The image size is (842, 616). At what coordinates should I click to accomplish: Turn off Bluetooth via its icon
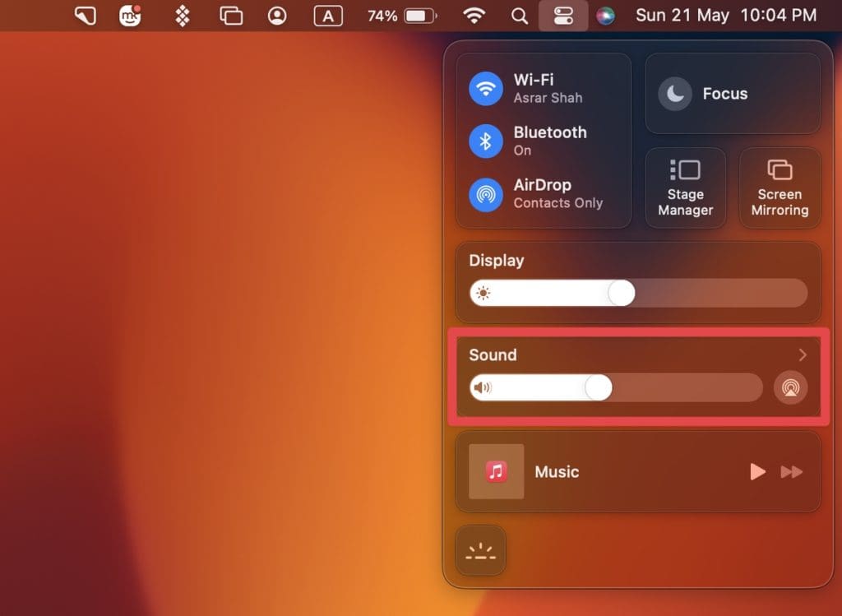[486, 141]
